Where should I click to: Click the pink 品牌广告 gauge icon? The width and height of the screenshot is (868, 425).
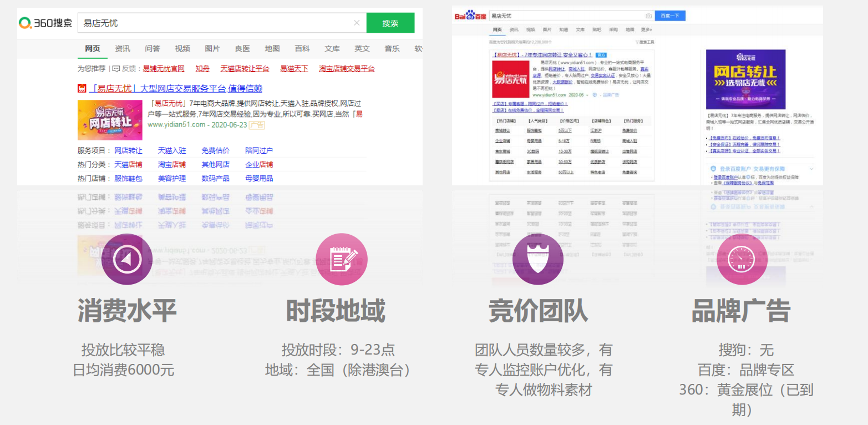coord(742,259)
